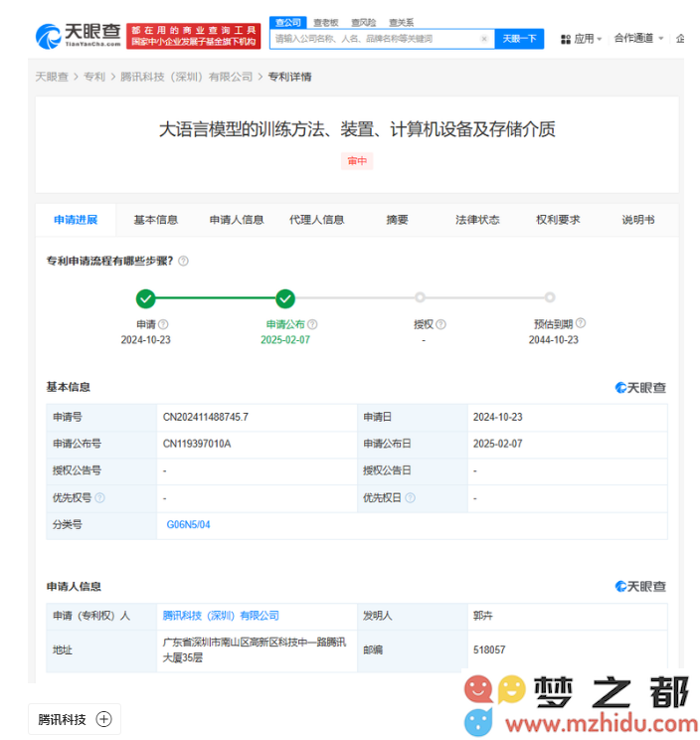
Task: Open 腾讯科技（深圳）有限公司 applicant link
Action: (221, 616)
